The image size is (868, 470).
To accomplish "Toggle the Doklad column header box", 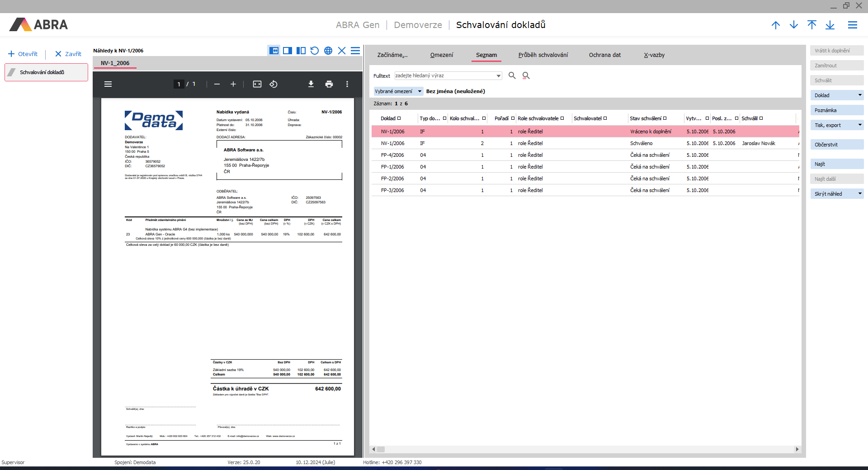I will tap(399, 118).
